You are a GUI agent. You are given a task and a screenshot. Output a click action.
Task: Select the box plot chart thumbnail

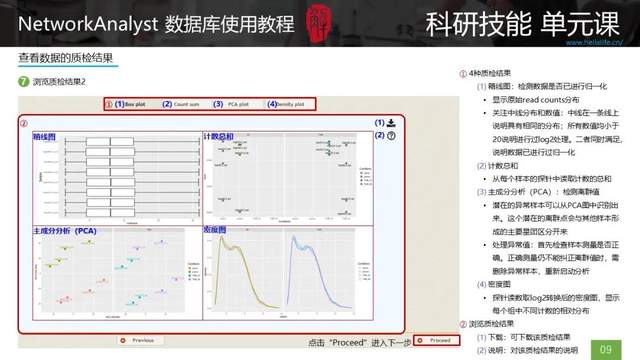coord(118,178)
